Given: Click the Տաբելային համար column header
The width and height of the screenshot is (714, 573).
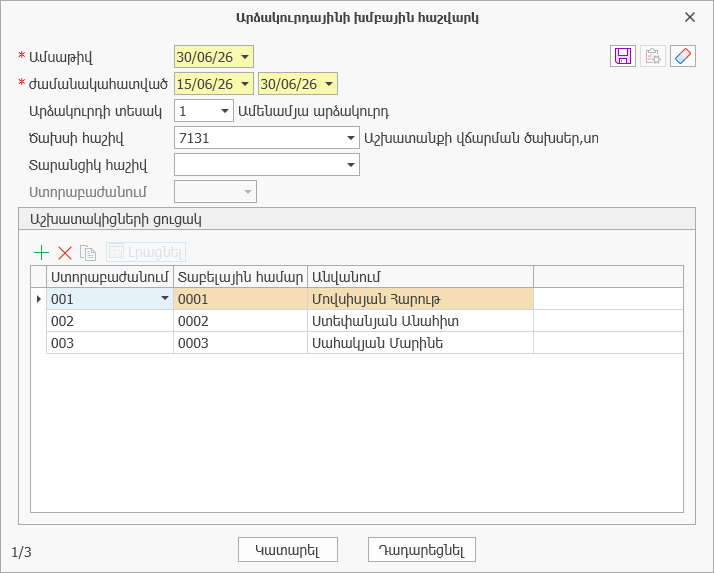Looking at the screenshot, I should coord(240,276).
